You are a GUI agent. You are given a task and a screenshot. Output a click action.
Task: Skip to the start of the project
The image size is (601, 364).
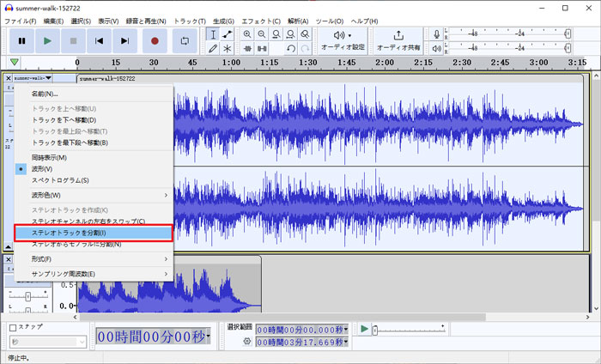click(100, 40)
